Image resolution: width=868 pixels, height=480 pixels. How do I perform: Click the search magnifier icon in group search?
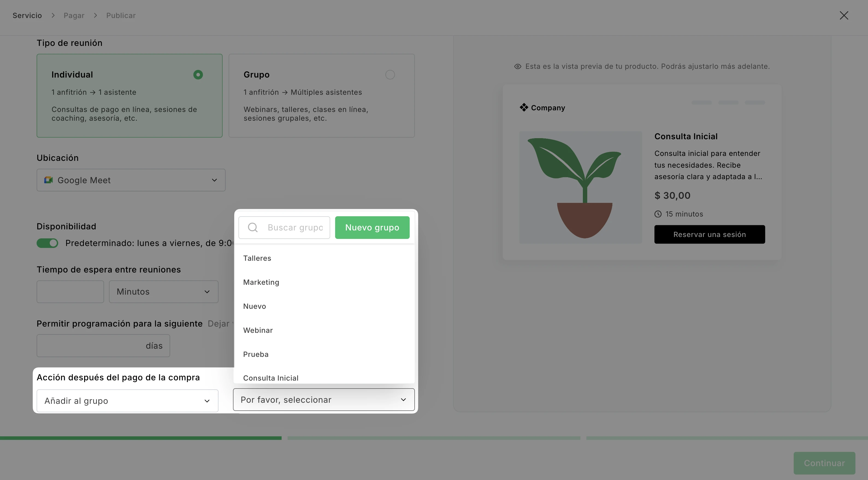coord(253,228)
